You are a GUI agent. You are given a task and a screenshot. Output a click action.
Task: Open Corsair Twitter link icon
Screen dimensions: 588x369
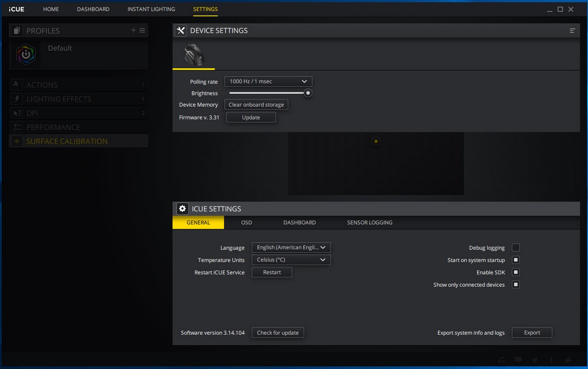click(x=535, y=360)
